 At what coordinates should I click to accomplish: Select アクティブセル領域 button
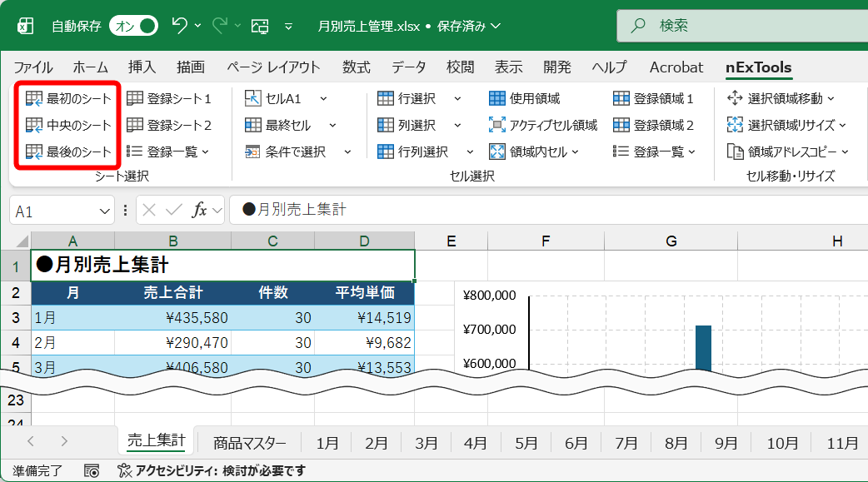point(543,125)
